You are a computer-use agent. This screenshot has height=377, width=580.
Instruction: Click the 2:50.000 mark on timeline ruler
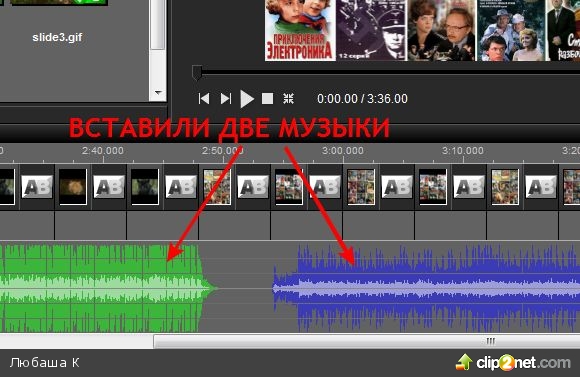(x=223, y=151)
